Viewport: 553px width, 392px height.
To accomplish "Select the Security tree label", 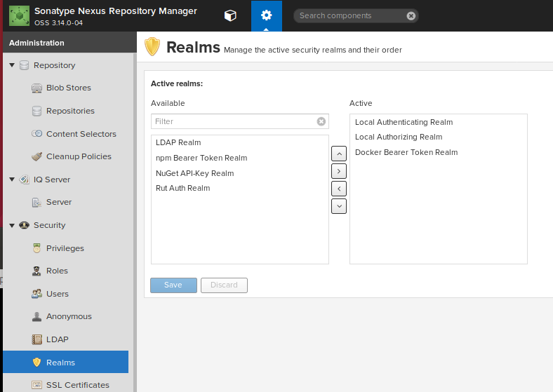I will tap(50, 225).
